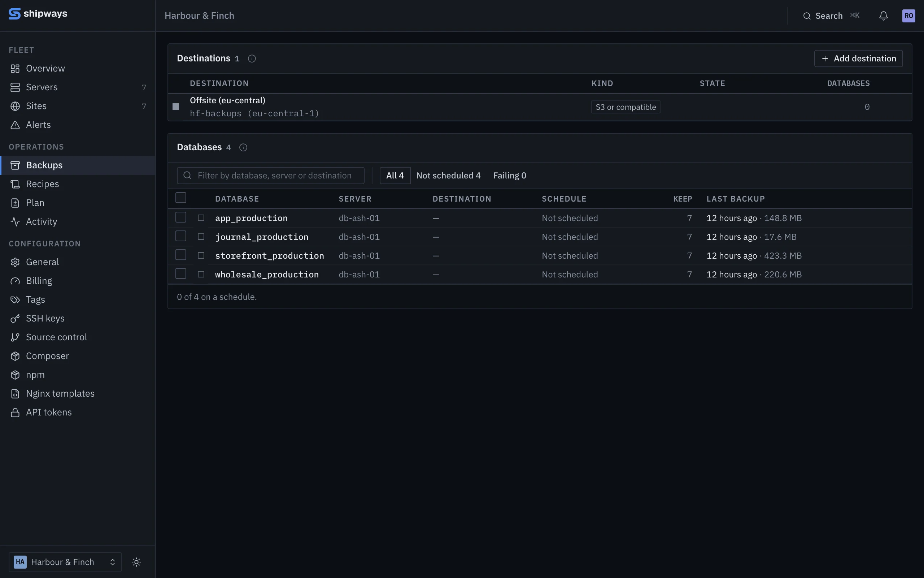Click the database filter input field
This screenshot has height=578, width=924.
(x=270, y=176)
